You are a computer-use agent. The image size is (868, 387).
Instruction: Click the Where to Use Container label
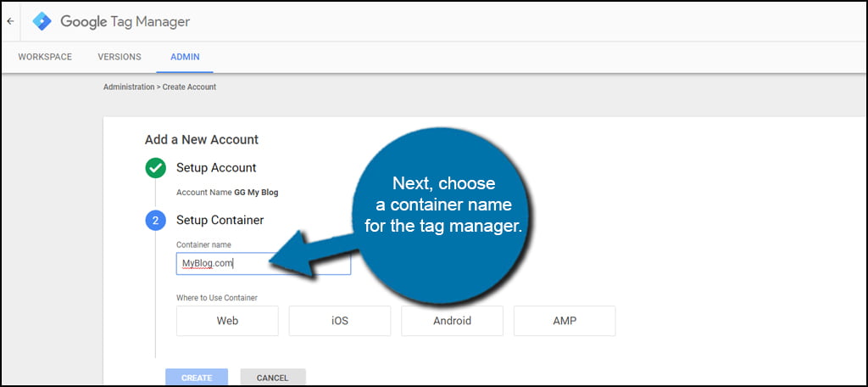[x=217, y=298]
